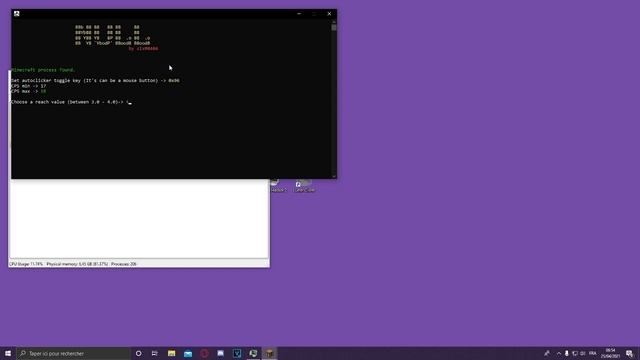Open the blue square app icon on taskbar
The width and height of the screenshot is (640, 360).
click(237, 353)
